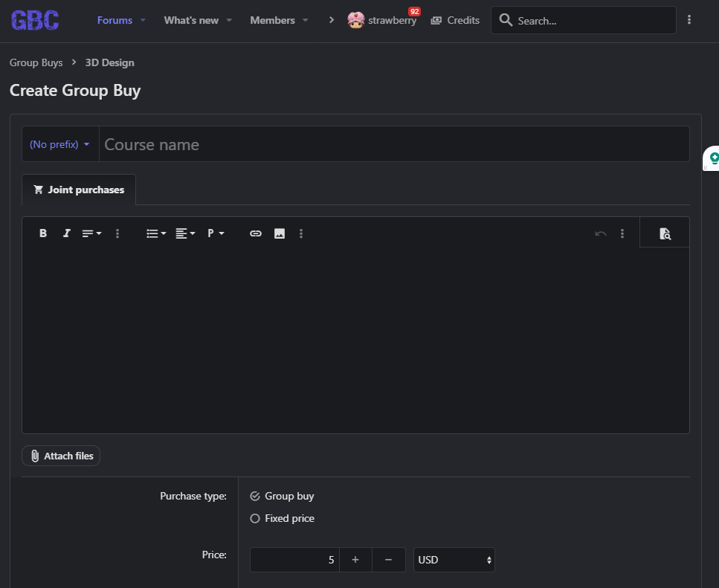This screenshot has width=719, height=588.
Task: Open the USD currency selector
Action: [454, 560]
